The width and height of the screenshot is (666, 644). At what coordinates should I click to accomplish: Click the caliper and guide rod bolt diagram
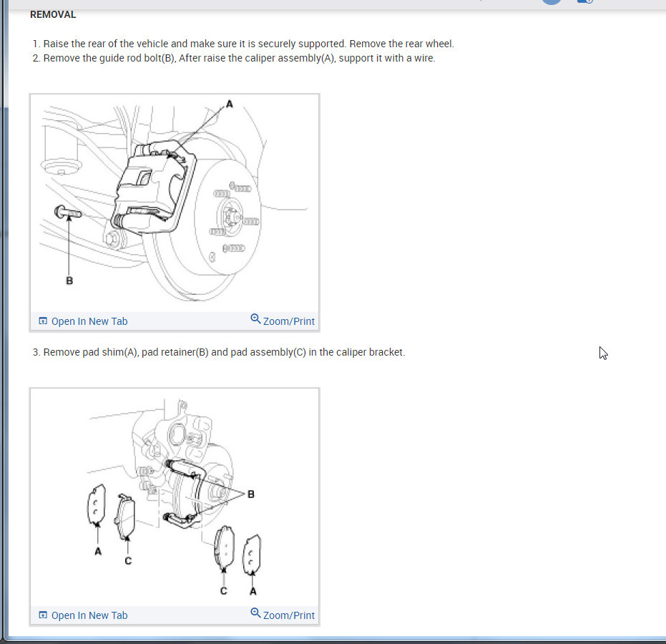[x=174, y=203]
